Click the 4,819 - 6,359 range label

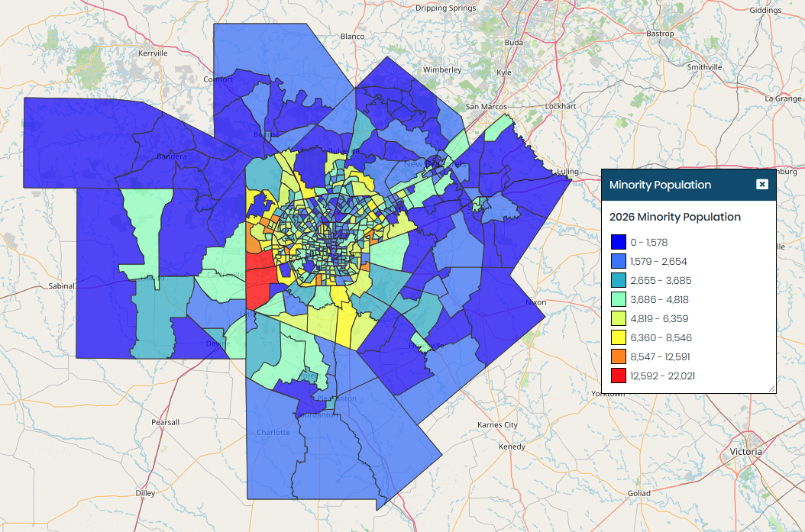(x=659, y=318)
